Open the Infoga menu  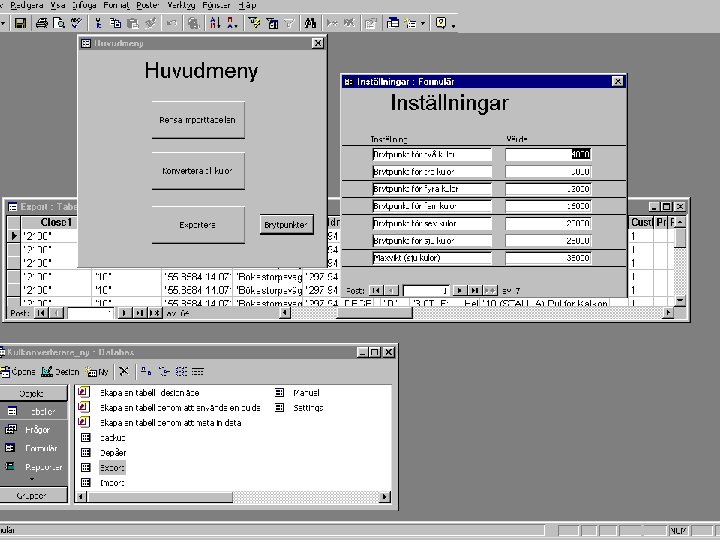[x=84, y=6]
